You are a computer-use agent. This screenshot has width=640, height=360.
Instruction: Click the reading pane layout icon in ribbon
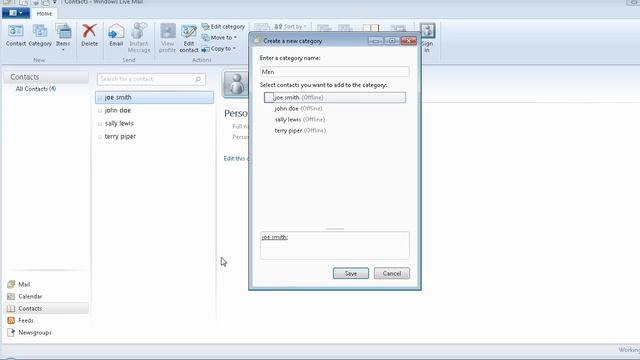pyautogui.click(x=371, y=27)
